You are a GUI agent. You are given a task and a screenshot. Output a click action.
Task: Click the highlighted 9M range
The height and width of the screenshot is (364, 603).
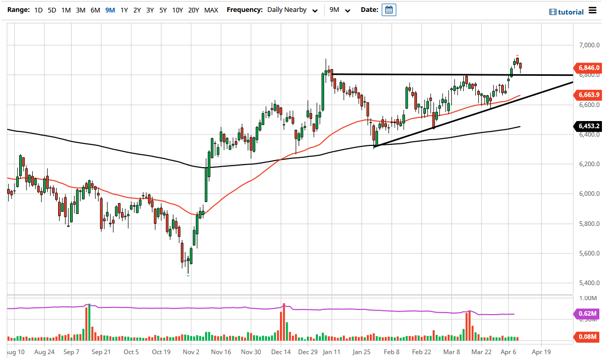[x=109, y=9]
